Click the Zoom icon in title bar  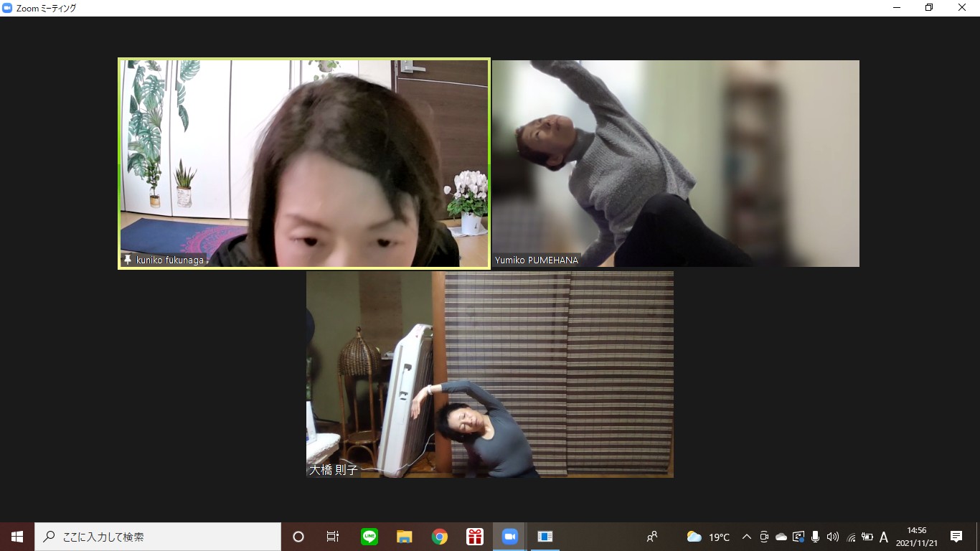tap(8, 8)
